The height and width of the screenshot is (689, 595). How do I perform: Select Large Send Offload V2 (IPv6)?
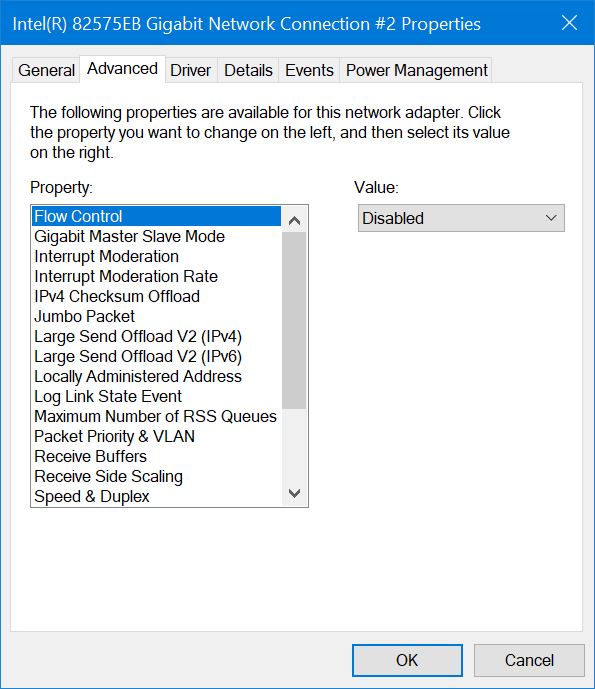click(156, 356)
